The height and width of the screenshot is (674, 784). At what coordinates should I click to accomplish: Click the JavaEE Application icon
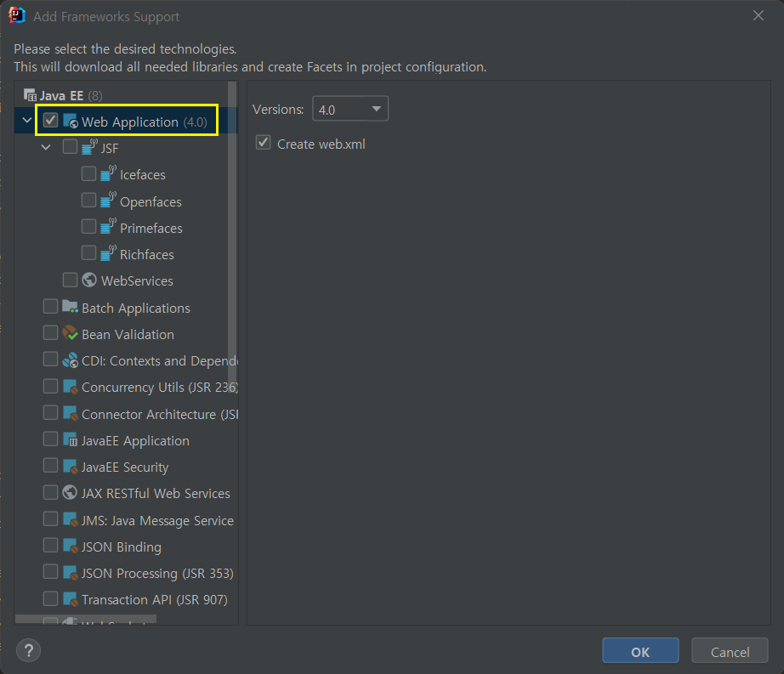click(x=70, y=439)
